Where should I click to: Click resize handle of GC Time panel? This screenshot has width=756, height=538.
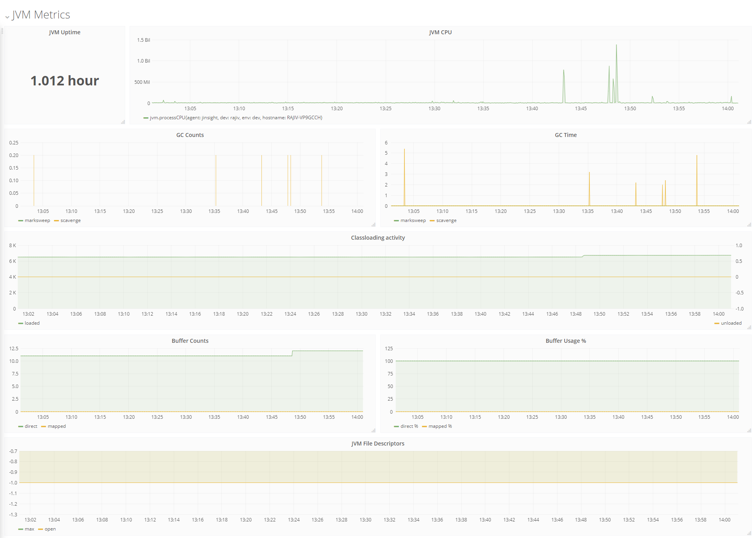pos(749,225)
